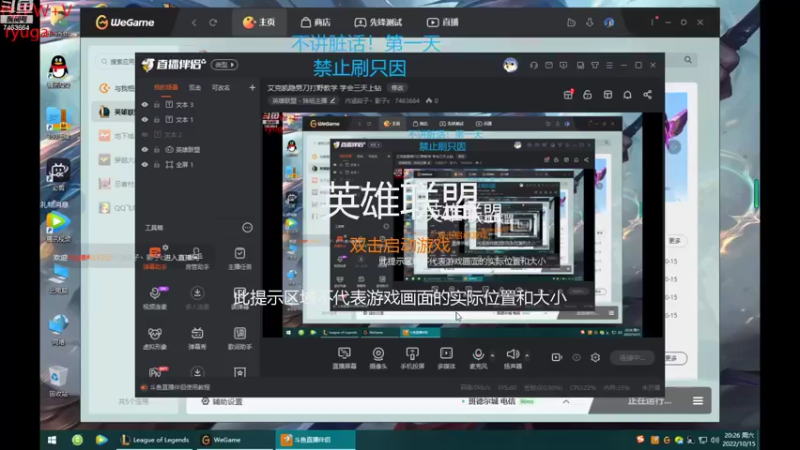Screen dimensions: 800x450
Task: Click the unlock padlock icon in stream header
Action: 588,95
